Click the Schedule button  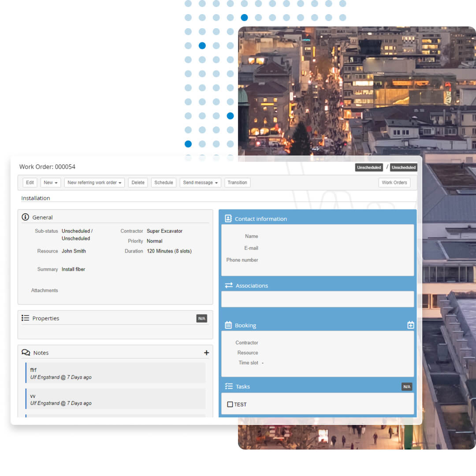(164, 182)
